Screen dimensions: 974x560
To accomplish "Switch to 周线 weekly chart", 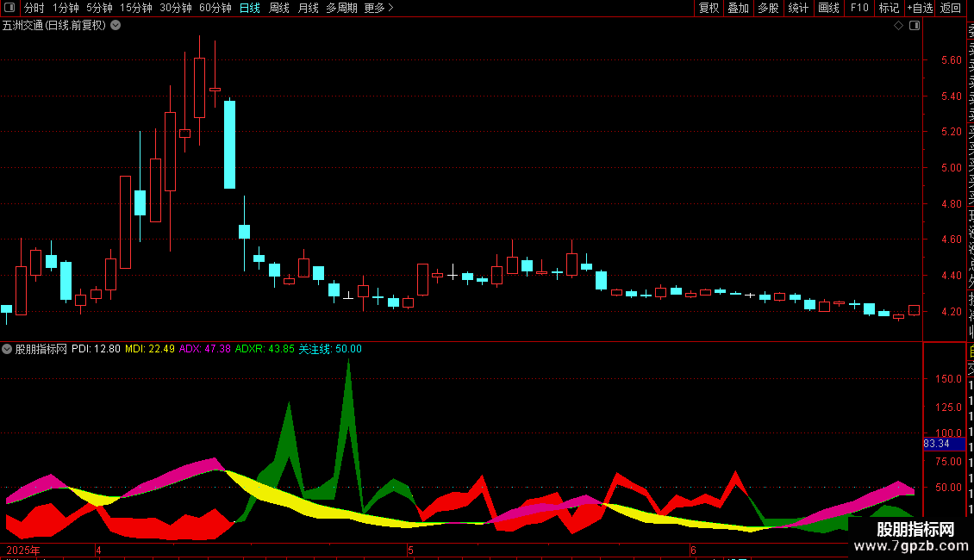I will [279, 8].
